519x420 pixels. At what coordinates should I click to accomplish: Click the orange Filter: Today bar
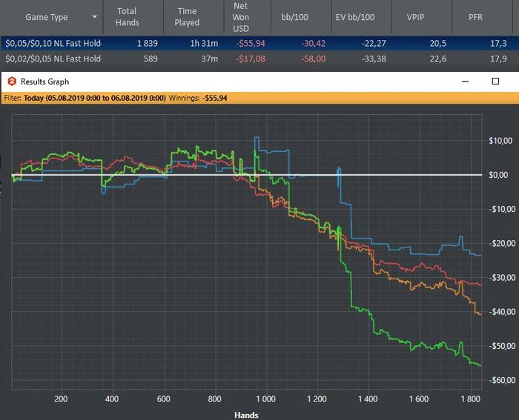(x=260, y=99)
